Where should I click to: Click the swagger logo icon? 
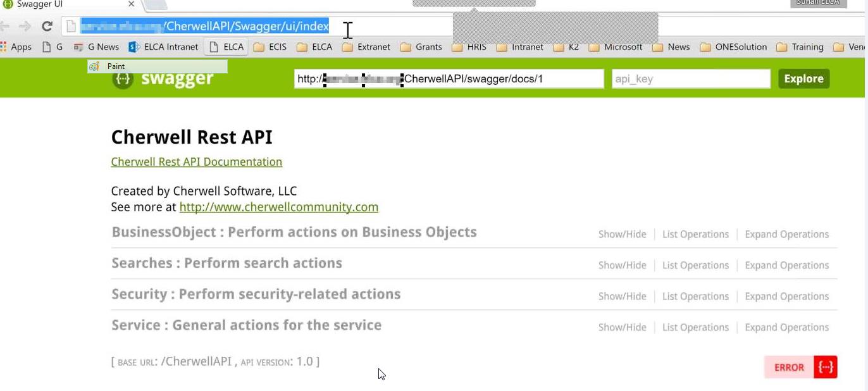pos(123,80)
